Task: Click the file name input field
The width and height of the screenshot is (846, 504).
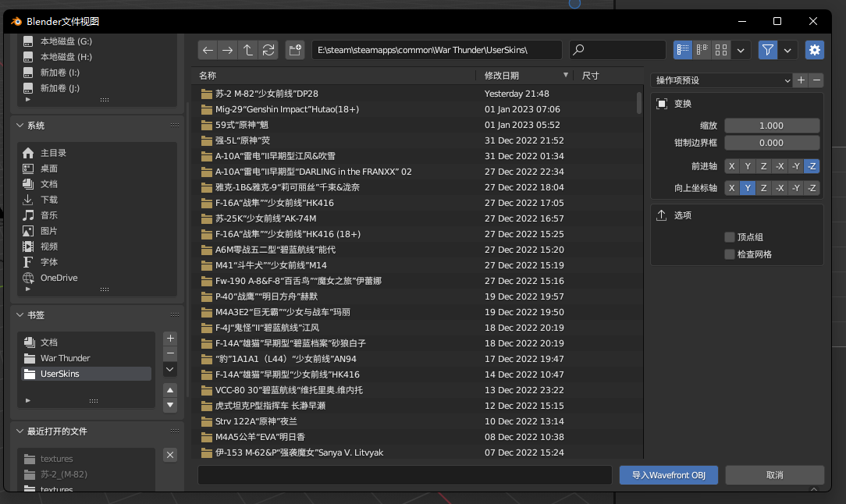Action: (404, 475)
